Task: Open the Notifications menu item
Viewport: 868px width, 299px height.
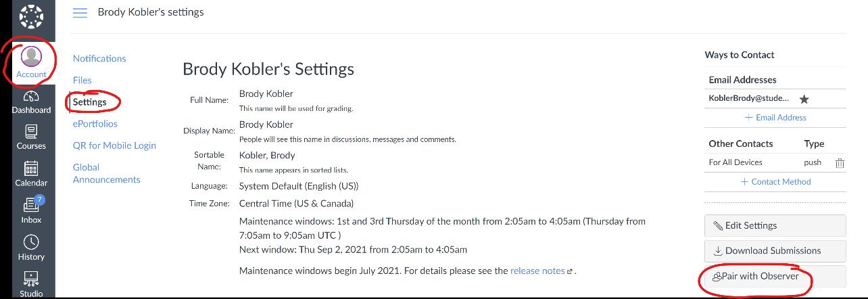Action: 99,59
